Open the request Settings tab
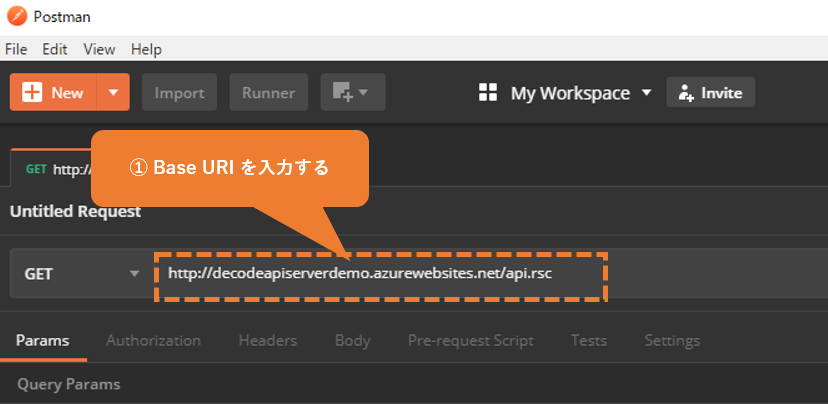The image size is (828, 404). pos(672,341)
